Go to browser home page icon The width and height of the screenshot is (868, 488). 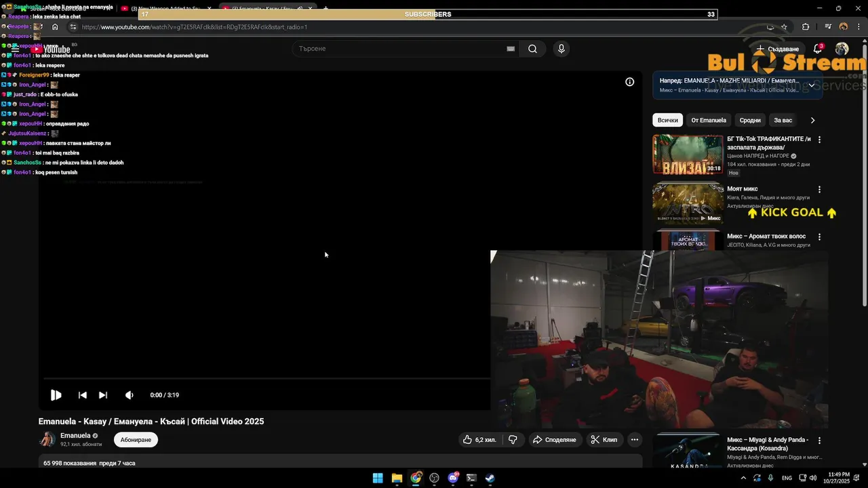[55, 27]
